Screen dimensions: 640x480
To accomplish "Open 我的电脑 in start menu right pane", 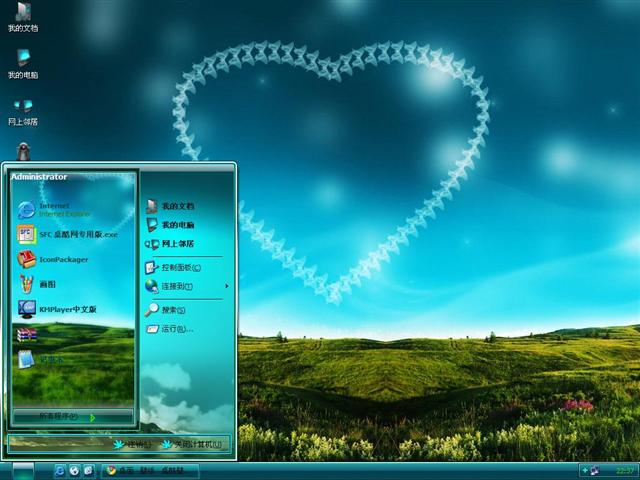I will 170,225.
